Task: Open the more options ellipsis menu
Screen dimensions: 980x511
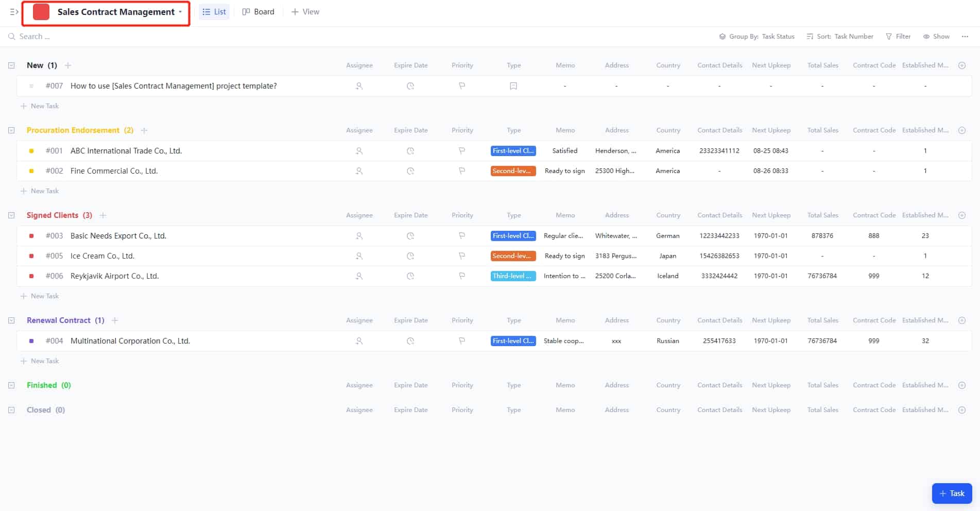Action: coord(965,36)
